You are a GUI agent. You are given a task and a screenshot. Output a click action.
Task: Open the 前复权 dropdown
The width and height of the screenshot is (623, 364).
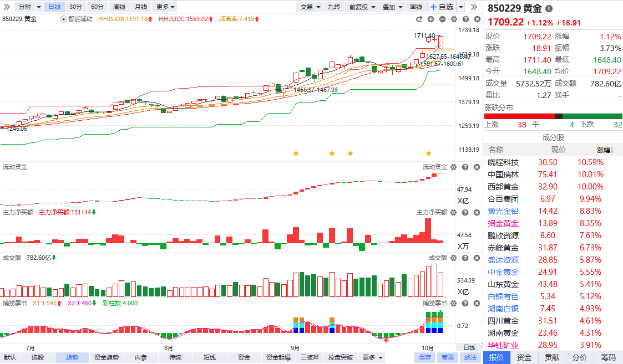click(x=361, y=7)
